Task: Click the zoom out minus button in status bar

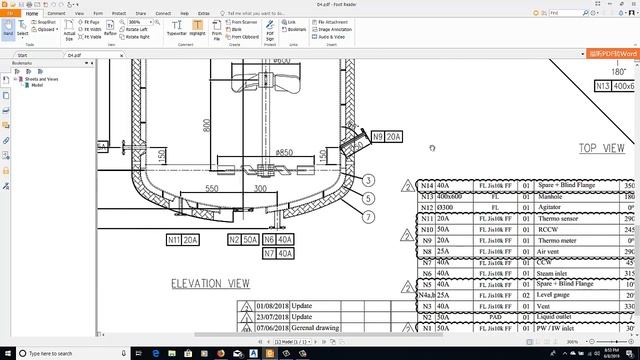Action: pyautogui.click(x=591, y=342)
